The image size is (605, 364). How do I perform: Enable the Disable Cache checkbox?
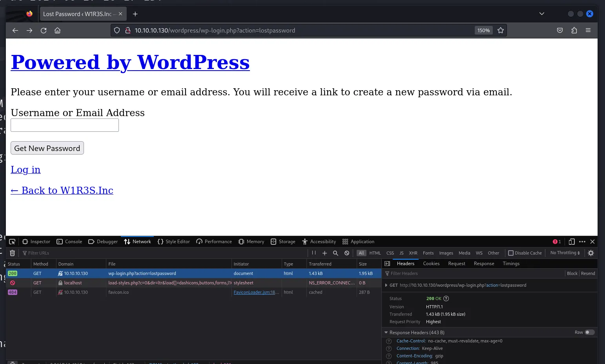(511, 253)
